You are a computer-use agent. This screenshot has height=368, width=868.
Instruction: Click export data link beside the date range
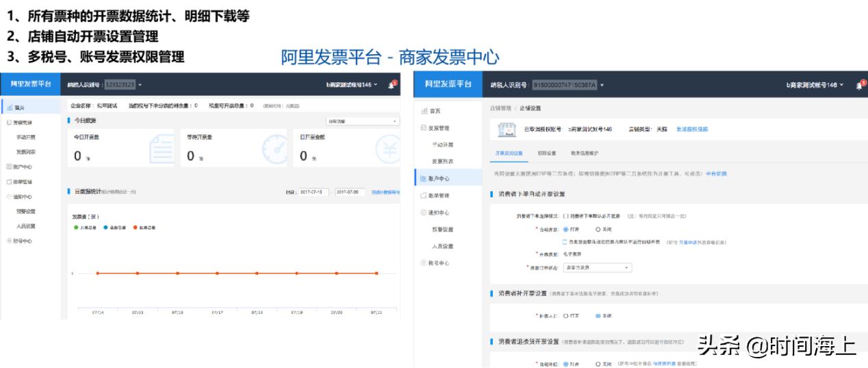pos(385,192)
